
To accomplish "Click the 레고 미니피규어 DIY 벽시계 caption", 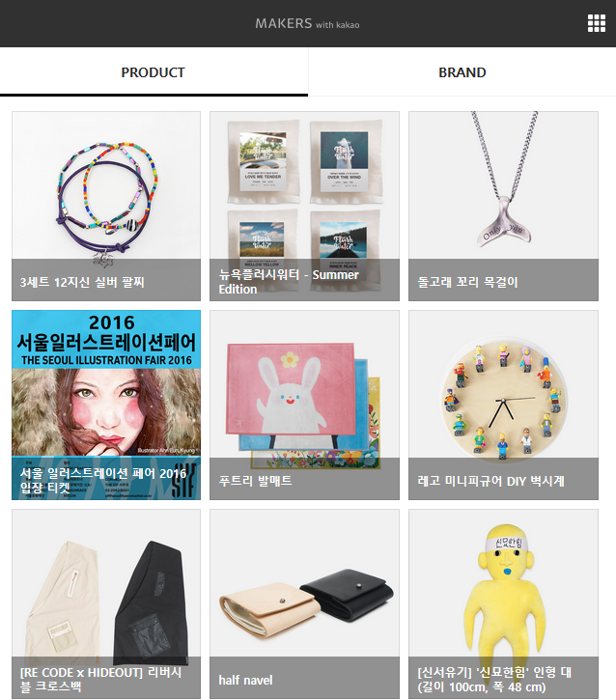I will [491, 481].
